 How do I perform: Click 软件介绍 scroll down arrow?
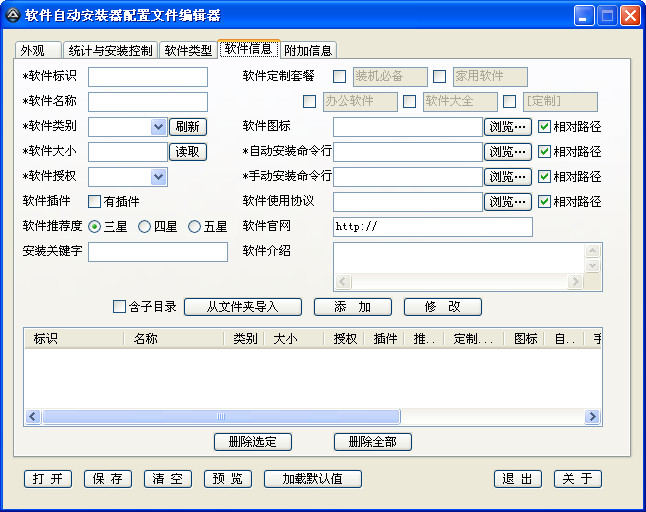(x=592, y=266)
